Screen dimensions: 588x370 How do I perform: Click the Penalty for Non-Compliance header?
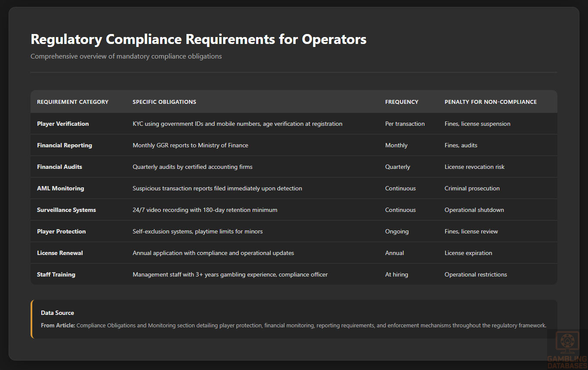click(x=490, y=102)
